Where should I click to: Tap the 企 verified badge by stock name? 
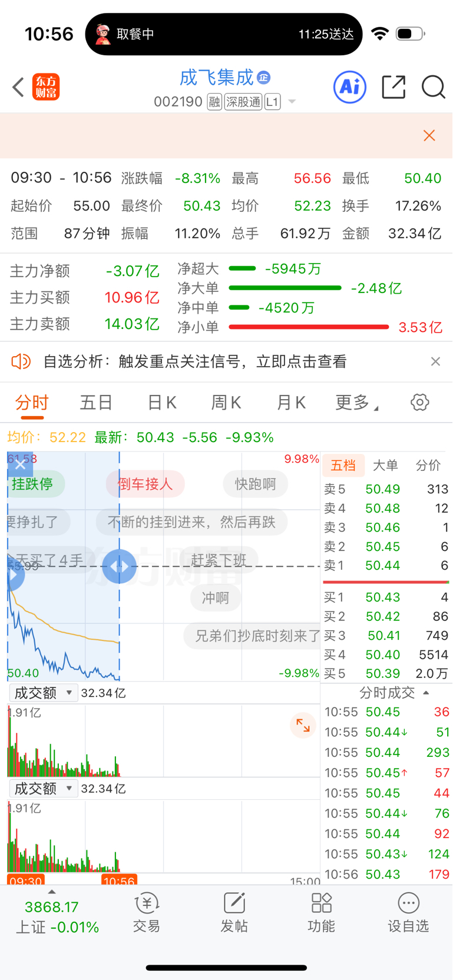coord(264,77)
